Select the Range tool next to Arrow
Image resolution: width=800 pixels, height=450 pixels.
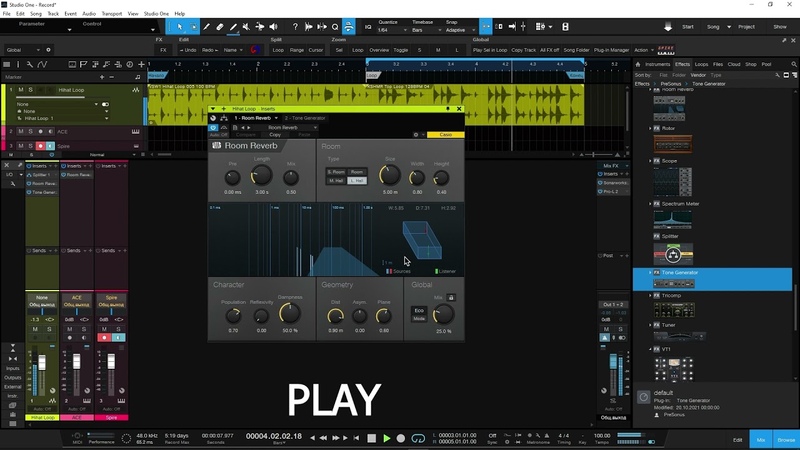(x=193, y=27)
